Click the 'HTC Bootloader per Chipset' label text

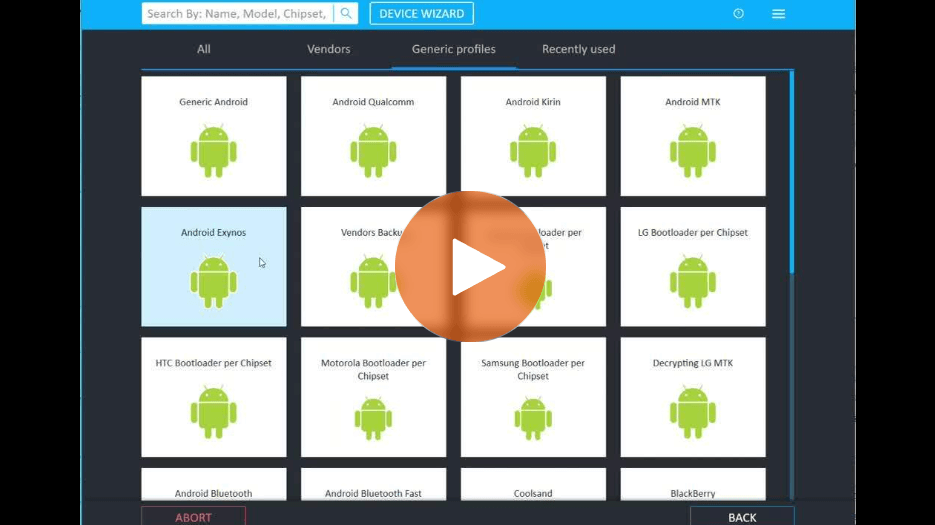pyautogui.click(x=213, y=363)
